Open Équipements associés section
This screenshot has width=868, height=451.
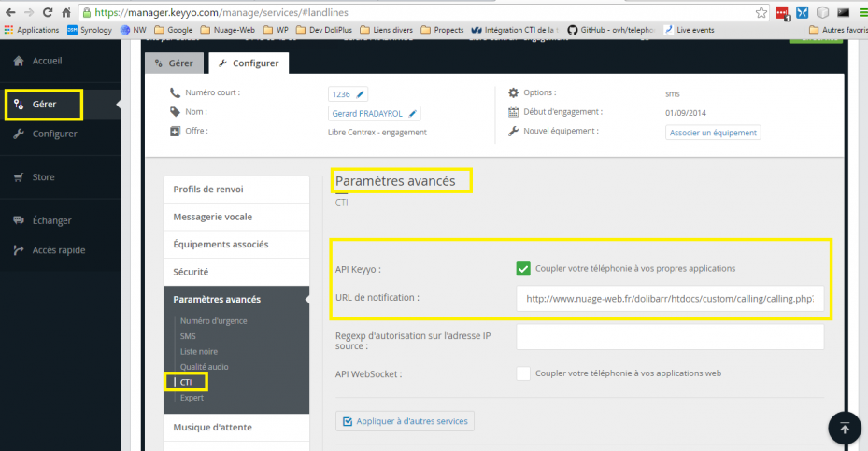tap(236, 244)
